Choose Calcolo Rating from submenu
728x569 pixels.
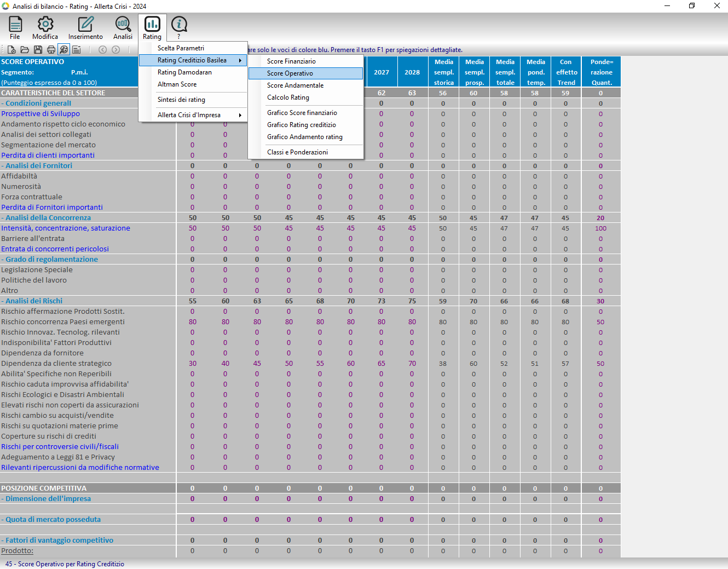305,97
